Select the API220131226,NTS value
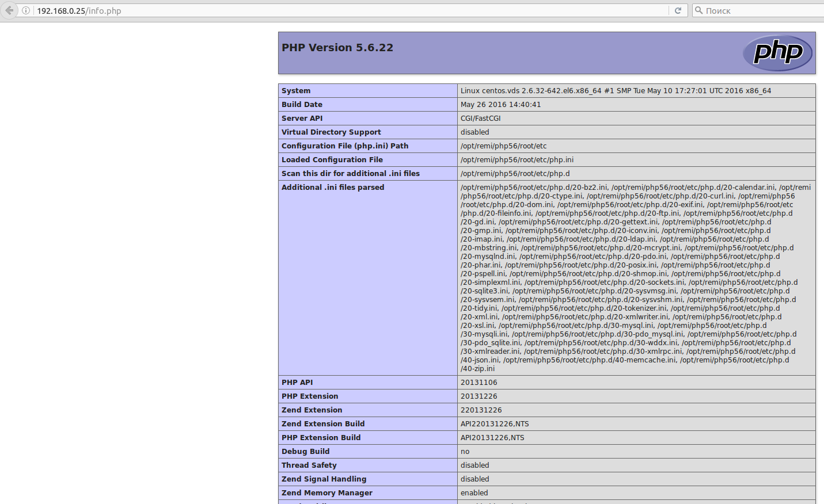This screenshot has height=504, width=824. [x=495, y=424]
